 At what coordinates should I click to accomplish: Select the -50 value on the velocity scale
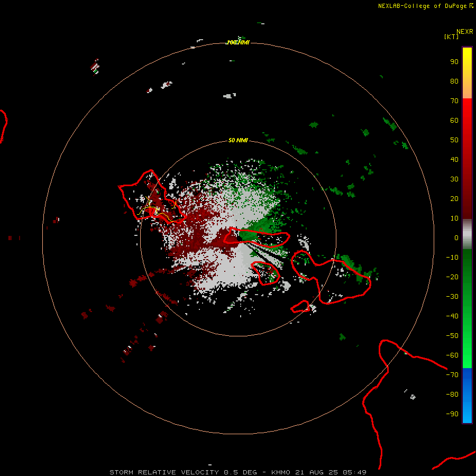[452, 336]
